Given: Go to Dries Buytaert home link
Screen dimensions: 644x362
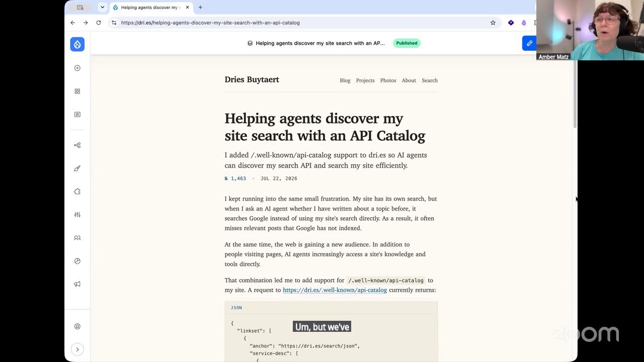Looking at the screenshot, I should 252,79.
